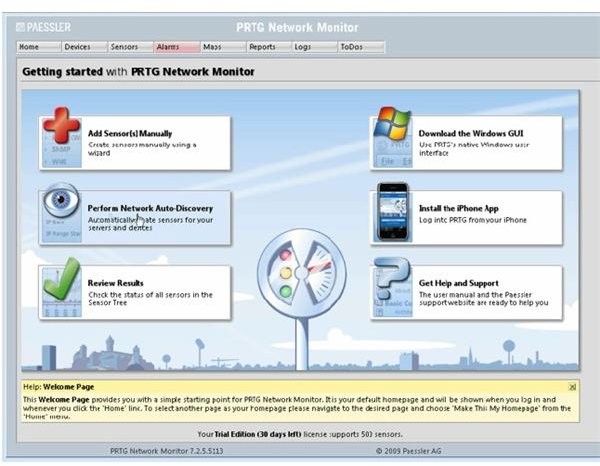This screenshot has width=600, height=466.
Task: Click the blue question mark help icon
Action: (x=392, y=278)
